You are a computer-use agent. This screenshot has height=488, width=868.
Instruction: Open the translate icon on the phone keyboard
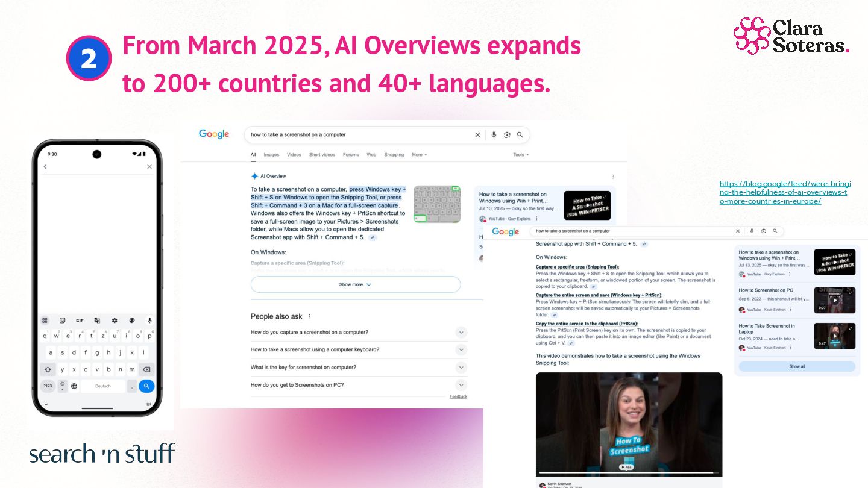(97, 321)
